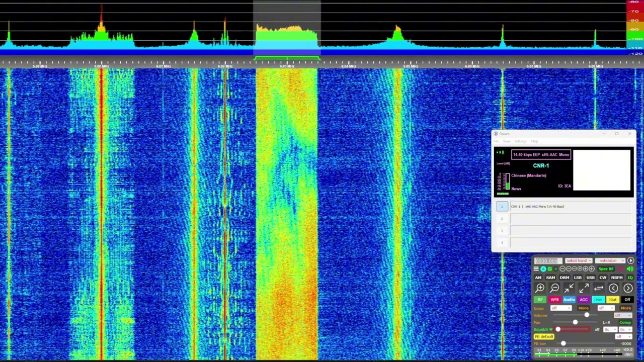Switch to the purple AGC tab
The height and width of the screenshot is (362, 644).
point(584,300)
